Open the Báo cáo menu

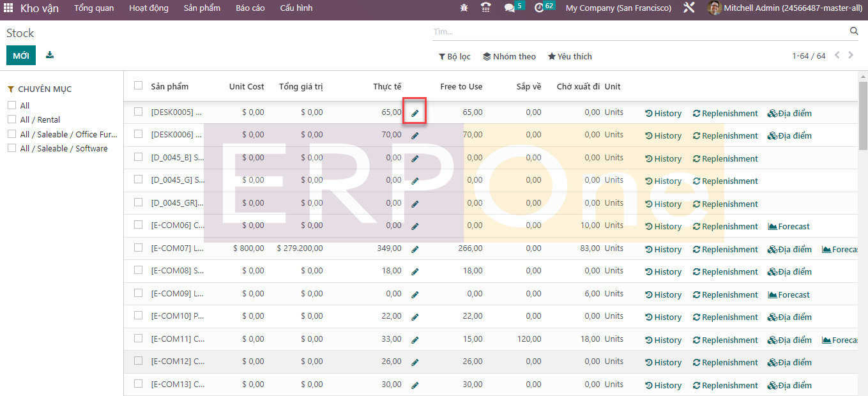click(250, 8)
